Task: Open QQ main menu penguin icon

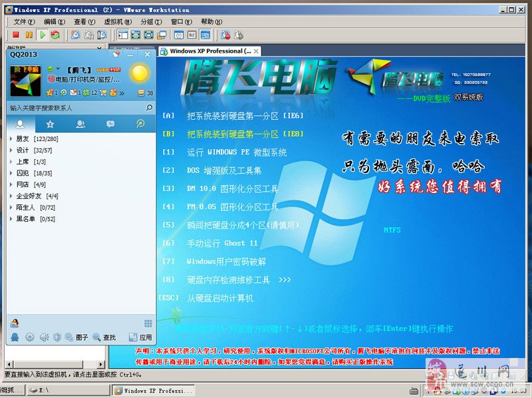Action: click(x=15, y=337)
